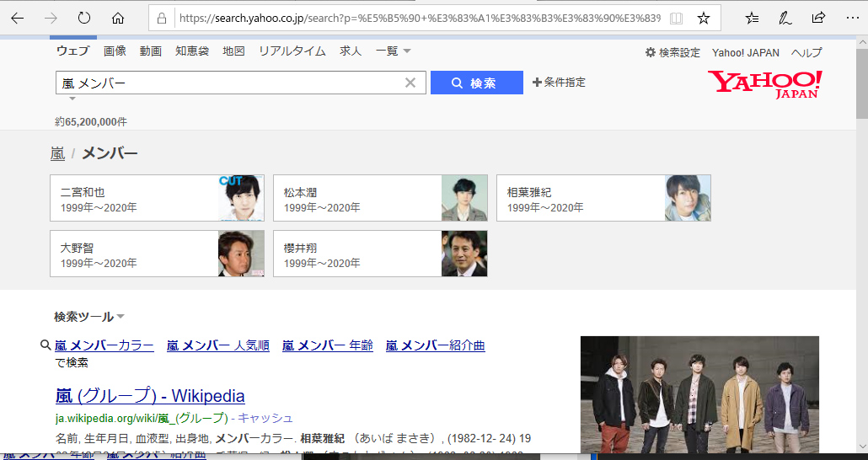Click the Arashi group photo

click(699, 394)
